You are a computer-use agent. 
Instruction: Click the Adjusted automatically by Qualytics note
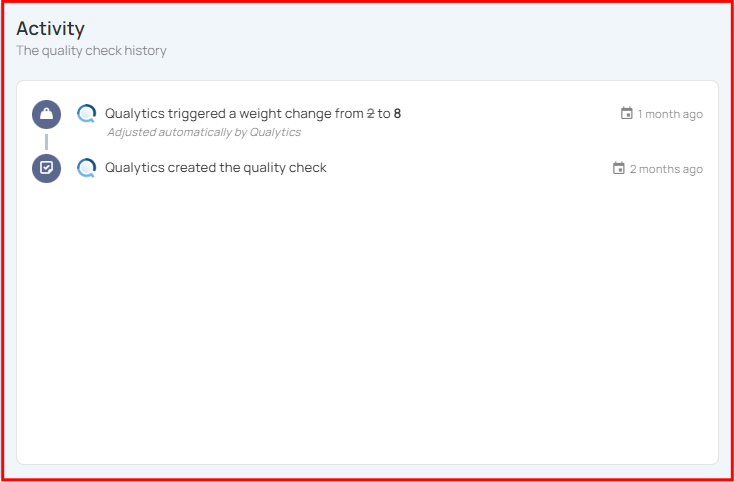204,132
